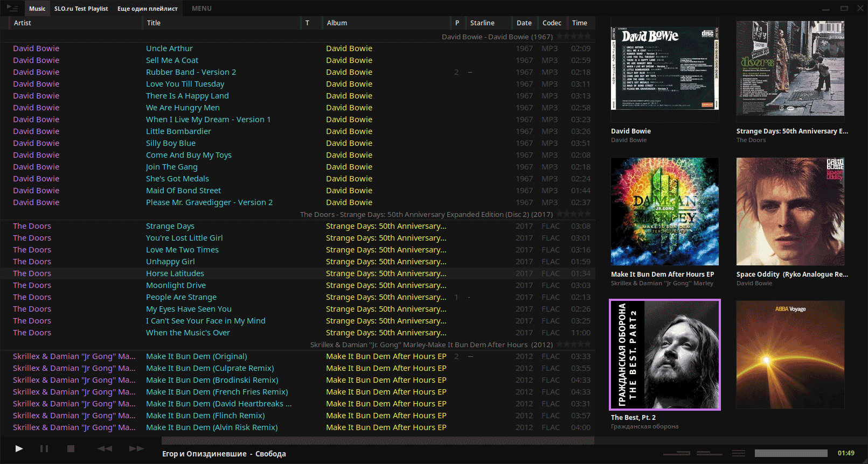This screenshot has height=464, width=868.
Task: Adjust the volume bar beside the time display
Action: point(791,453)
